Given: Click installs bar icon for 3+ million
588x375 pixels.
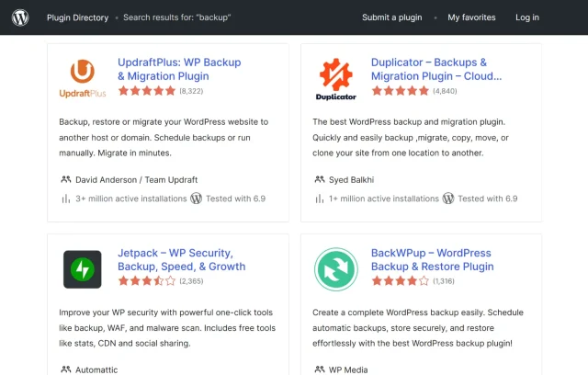Looking at the screenshot, I should tap(66, 199).
